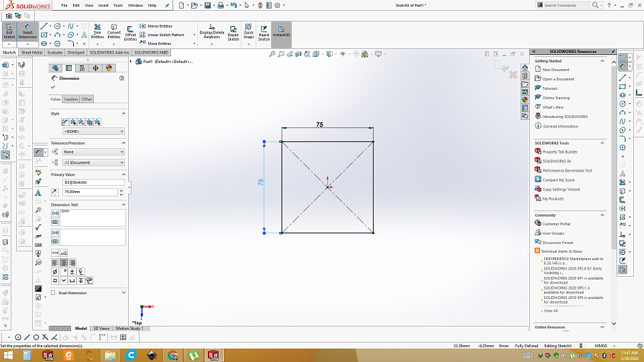Switch to the Leaders tab in Dimension panel
Screen dimensions: 644x362
point(70,99)
